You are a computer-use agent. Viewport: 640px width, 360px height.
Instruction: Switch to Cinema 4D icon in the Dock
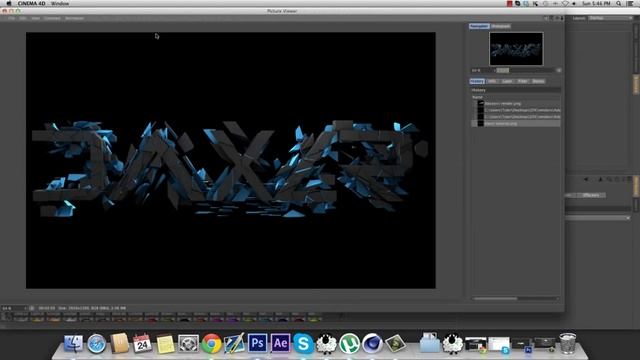pos(372,344)
